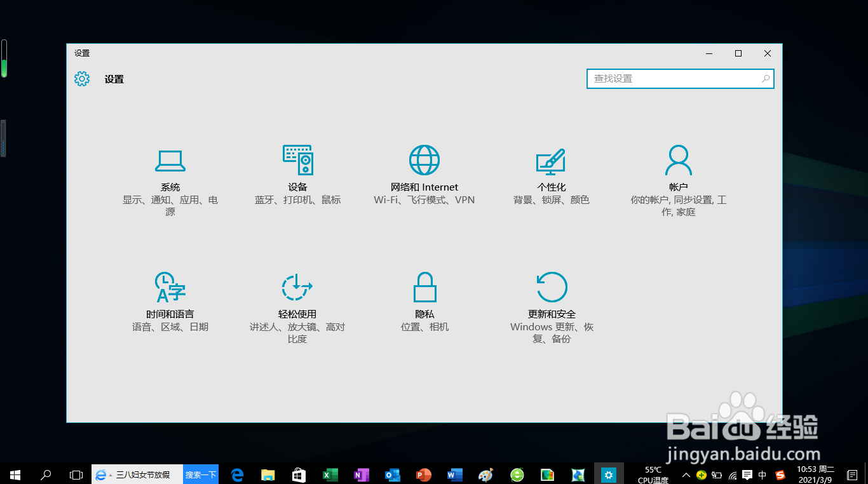Open the 轻松使用 settings category

pyautogui.click(x=297, y=308)
